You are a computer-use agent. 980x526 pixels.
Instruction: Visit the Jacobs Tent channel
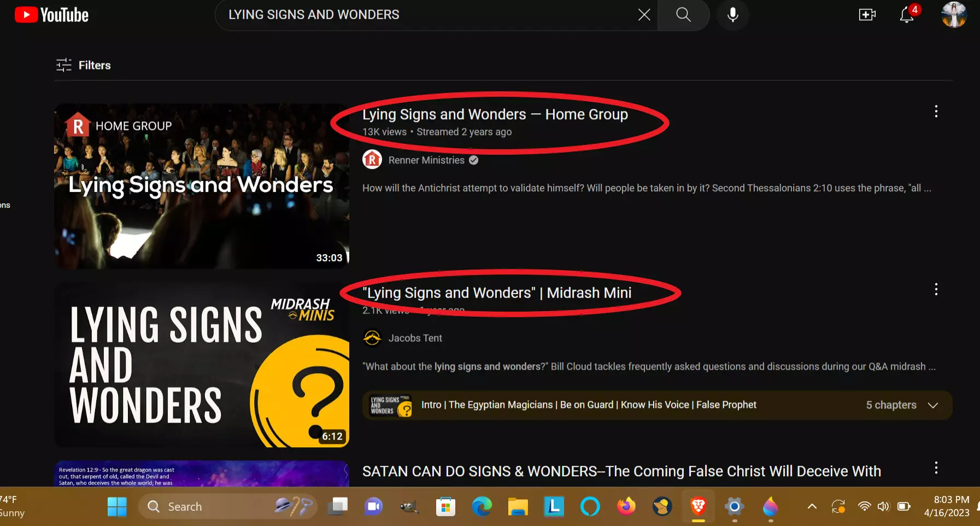tap(415, 338)
